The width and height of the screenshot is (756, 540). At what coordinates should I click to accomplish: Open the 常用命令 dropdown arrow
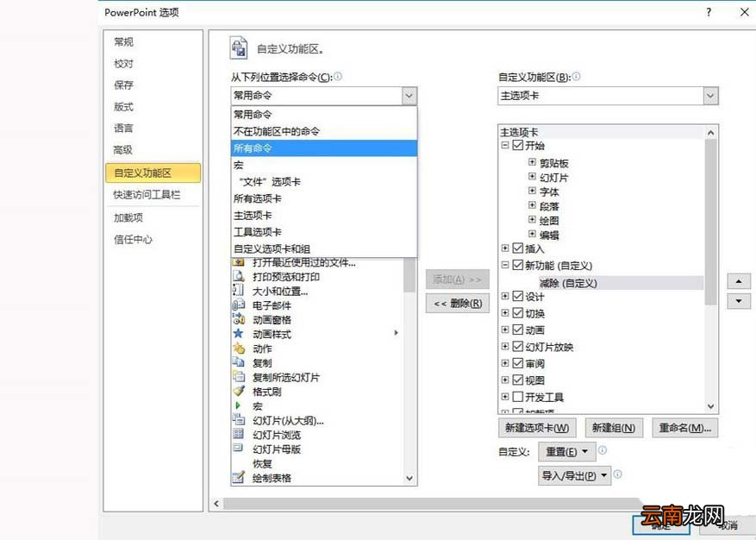[409, 96]
